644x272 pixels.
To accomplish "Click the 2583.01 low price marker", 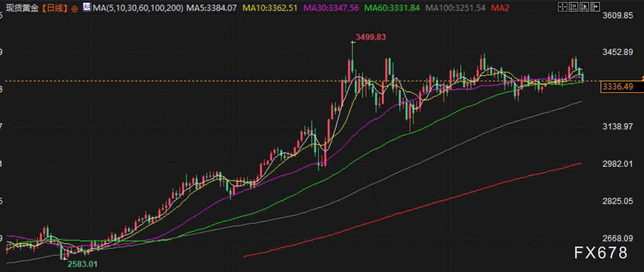I will coord(82,263).
